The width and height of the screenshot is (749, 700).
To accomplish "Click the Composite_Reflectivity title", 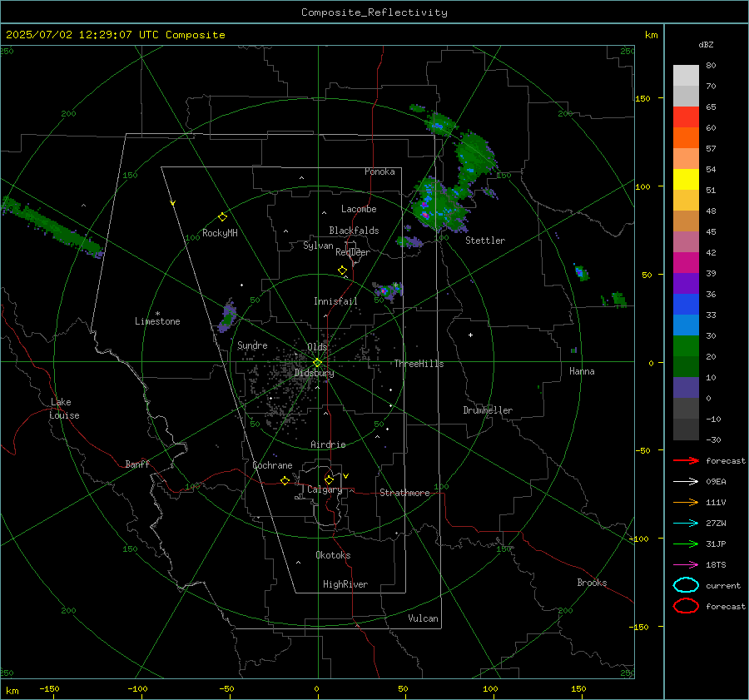I will tap(374, 12).
